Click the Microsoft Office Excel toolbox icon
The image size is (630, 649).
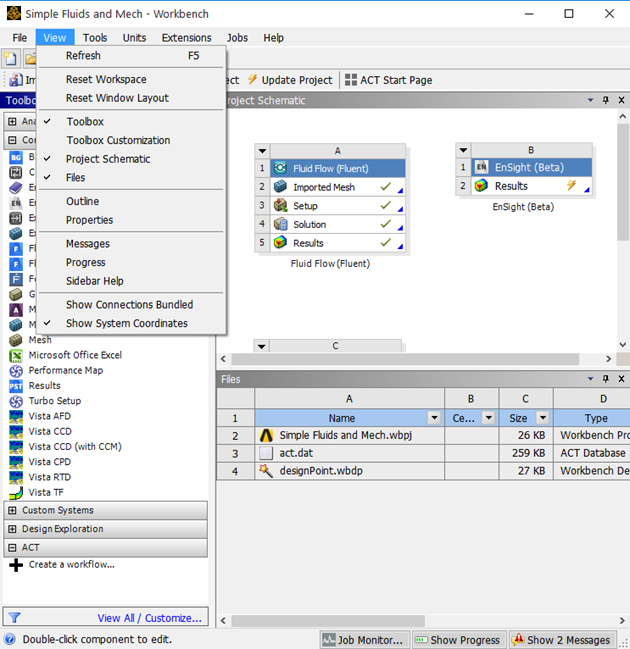click(16, 355)
